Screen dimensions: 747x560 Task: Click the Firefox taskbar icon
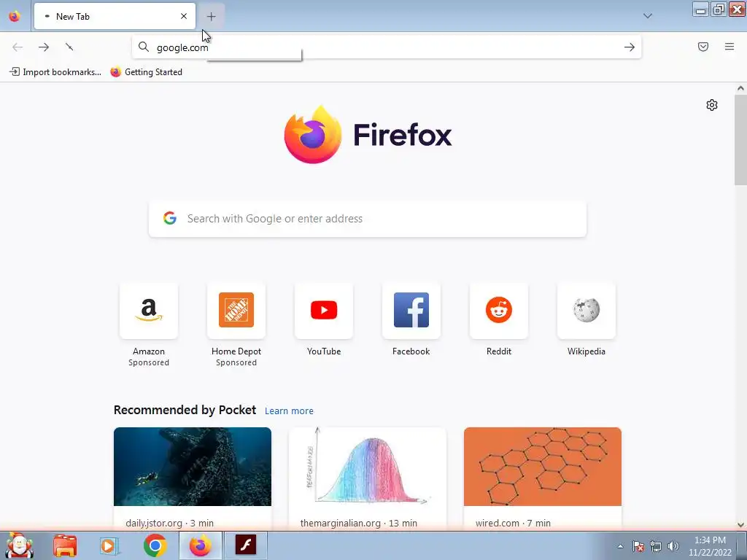coord(201,545)
